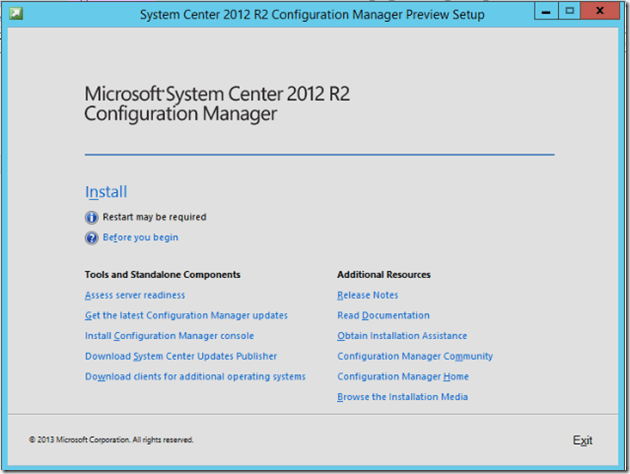Screen dimensions: 630x474
Task: Click the question mark help icon
Action: [x=92, y=238]
